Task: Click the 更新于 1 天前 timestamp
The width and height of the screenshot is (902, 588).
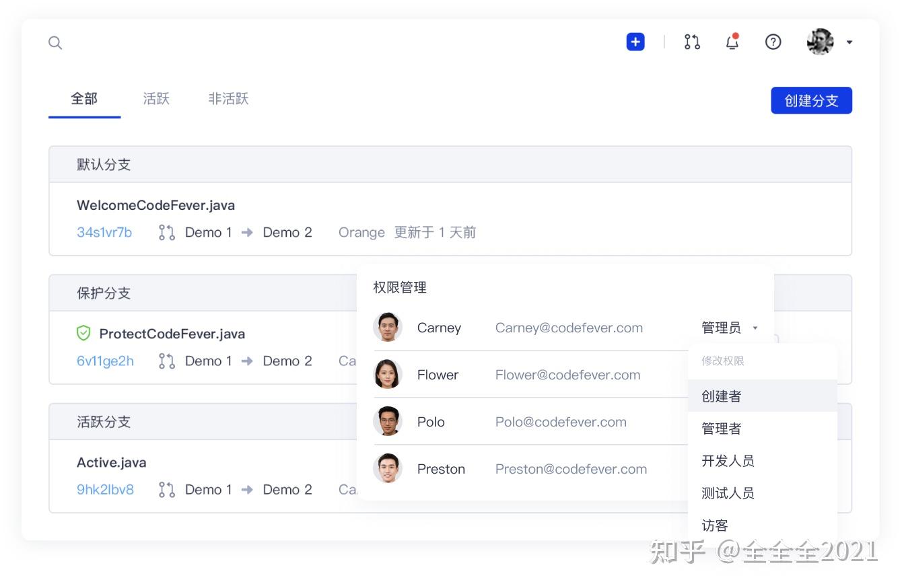Action: pos(435,232)
